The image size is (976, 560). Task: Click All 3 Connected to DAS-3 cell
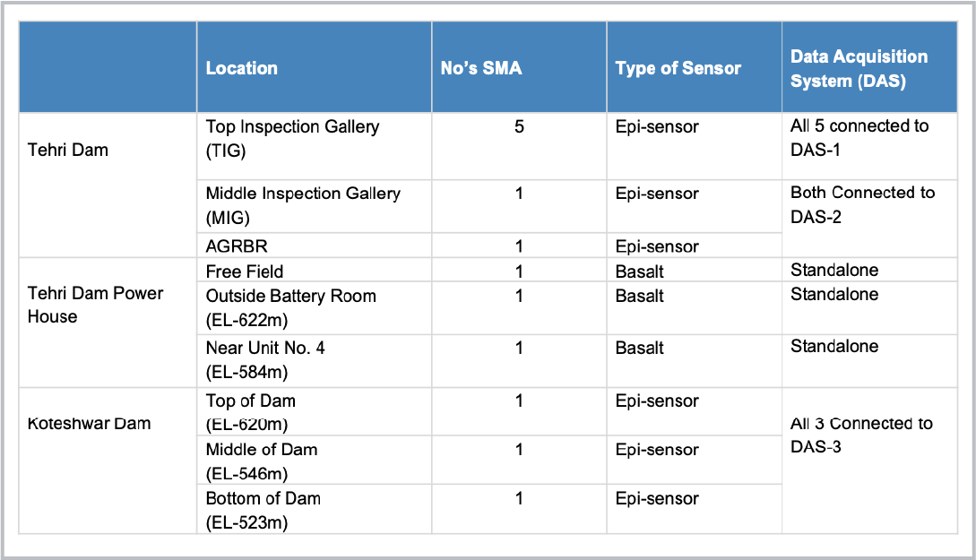click(869, 461)
